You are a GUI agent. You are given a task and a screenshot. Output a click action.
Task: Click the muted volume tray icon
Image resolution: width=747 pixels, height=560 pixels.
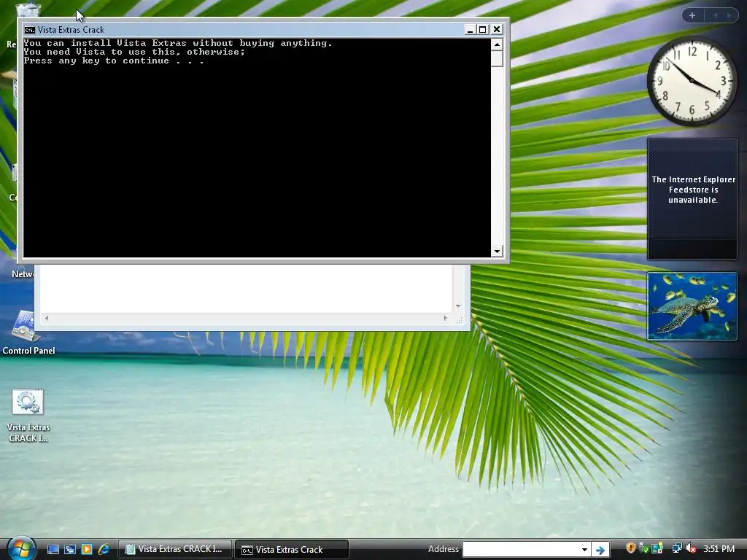pyautogui.click(x=690, y=548)
